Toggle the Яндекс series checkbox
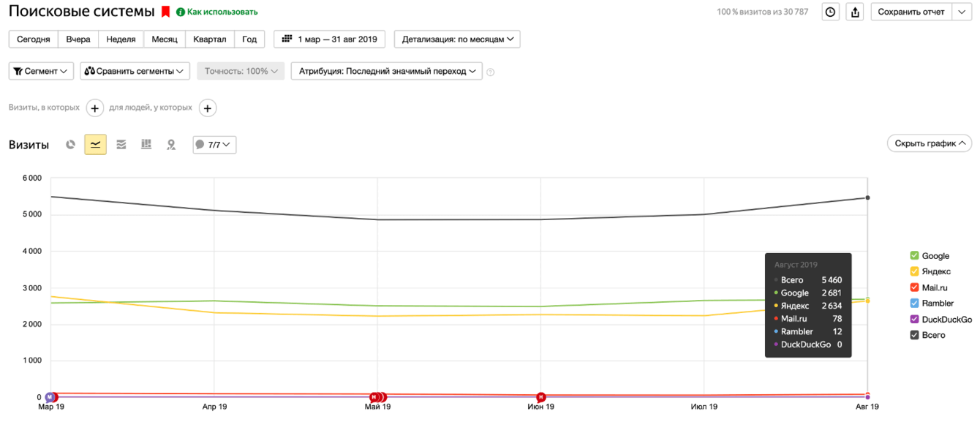980x422 pixels. (914, 271)
